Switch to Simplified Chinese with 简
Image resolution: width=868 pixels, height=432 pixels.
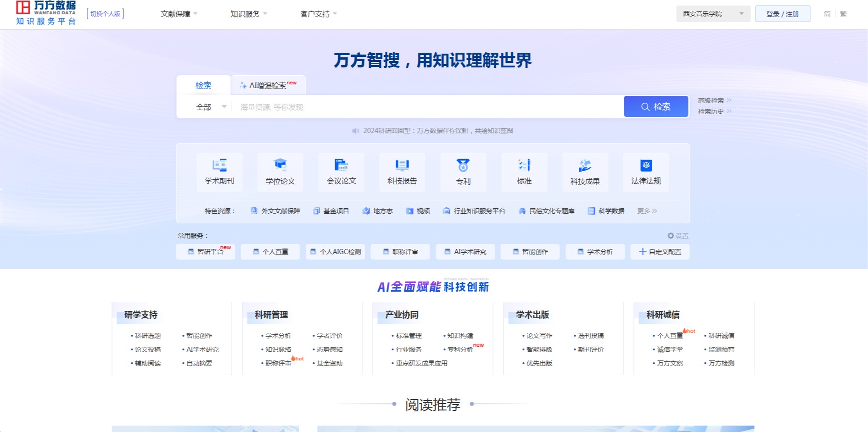point(827,14)
